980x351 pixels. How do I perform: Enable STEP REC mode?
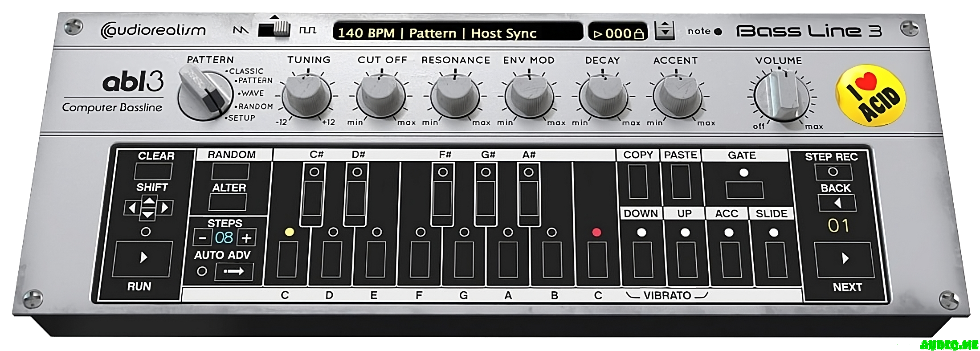click(833, 172)
